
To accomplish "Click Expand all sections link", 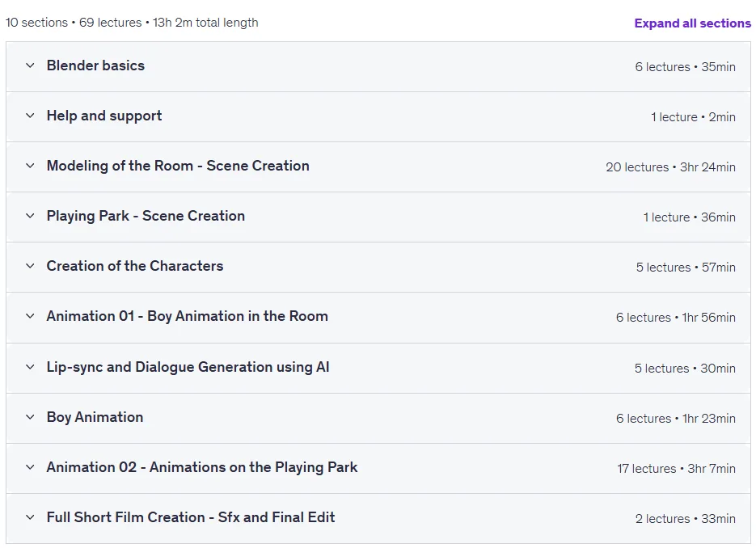I will coord(692,23).
